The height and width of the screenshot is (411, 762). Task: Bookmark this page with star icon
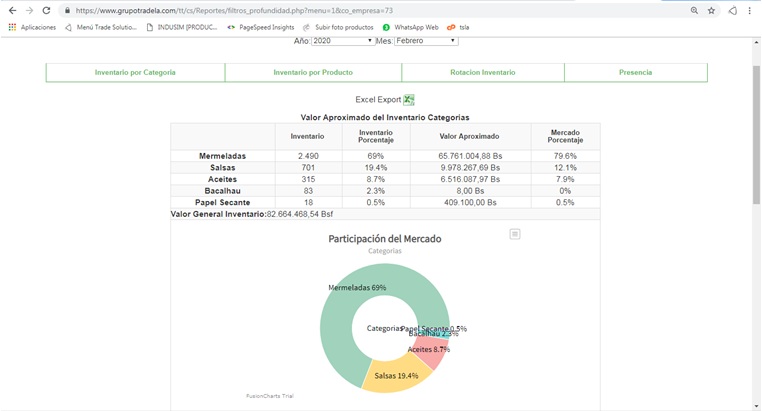711,11
